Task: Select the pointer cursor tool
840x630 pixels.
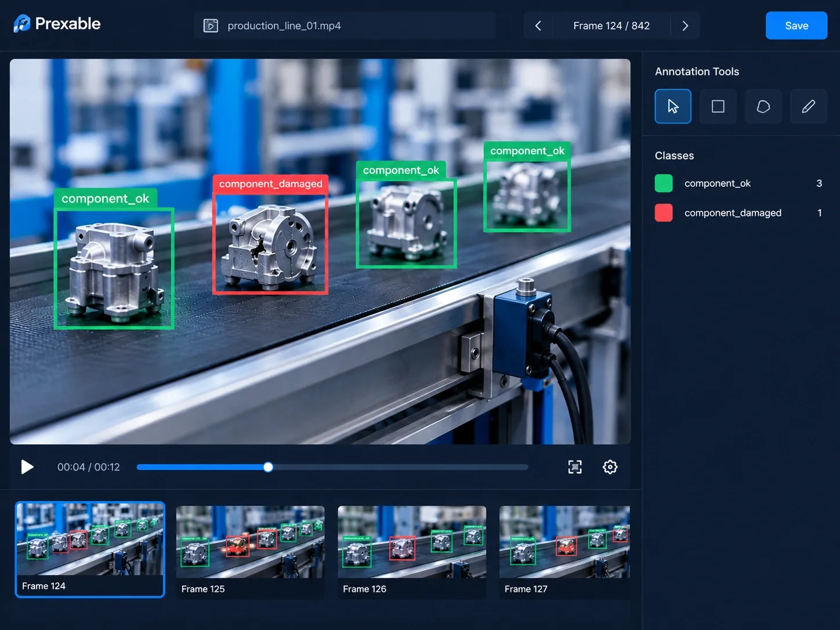Action: pos(673,106)
